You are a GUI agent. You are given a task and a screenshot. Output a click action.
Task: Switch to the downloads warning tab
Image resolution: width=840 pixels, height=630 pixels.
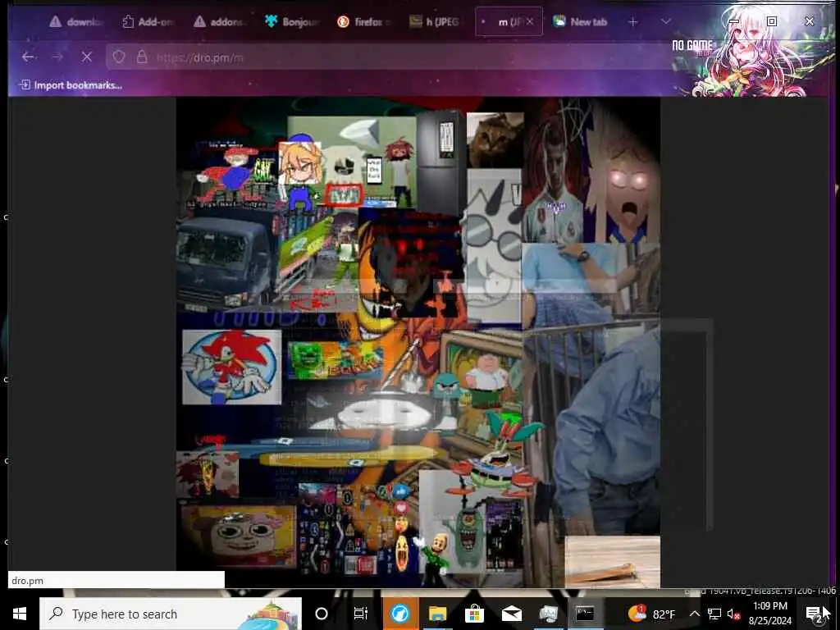[76, 22]
